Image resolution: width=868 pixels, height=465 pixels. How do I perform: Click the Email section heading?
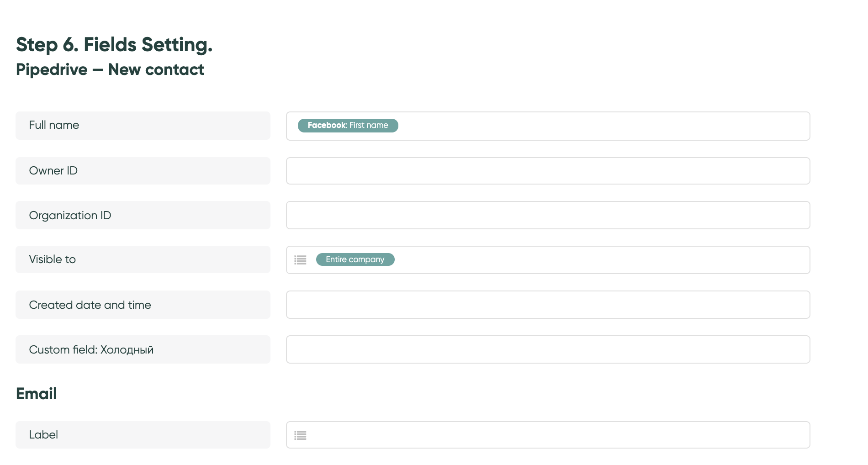(x=37, y=394)
